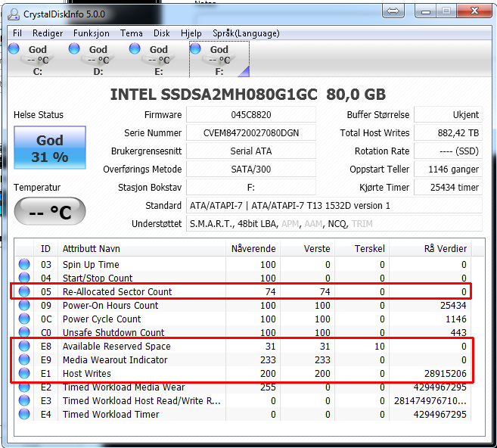Click the drive title INTEL SSDSA2MH080G1GC 80,0 GB
Screen dimensions: 497x448
[x=248, y=94]
